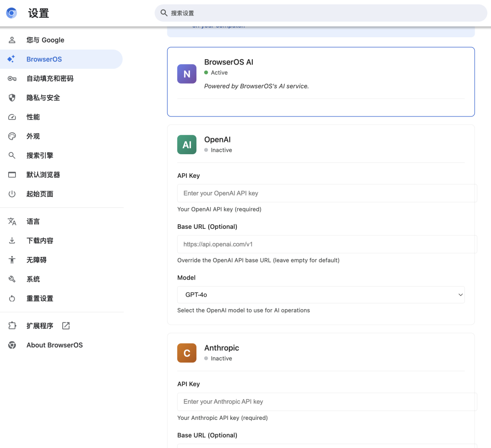
Task: Switch to 您与 Google settings section
Action: tap(45, 40)
